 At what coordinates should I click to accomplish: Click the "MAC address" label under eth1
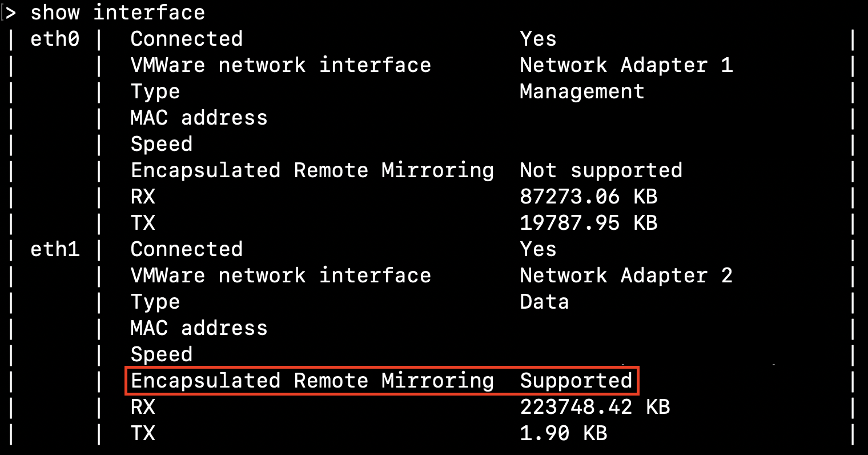pos(199,328)
